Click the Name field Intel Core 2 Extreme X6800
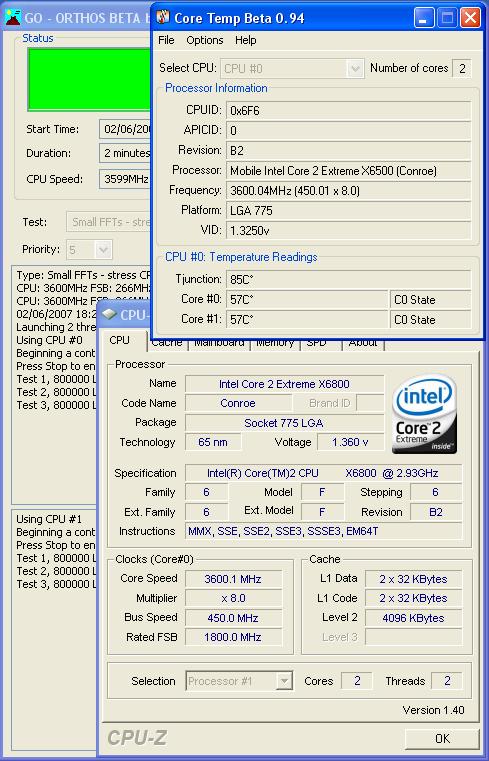This screenshot has width=489, height=761. 284,384
